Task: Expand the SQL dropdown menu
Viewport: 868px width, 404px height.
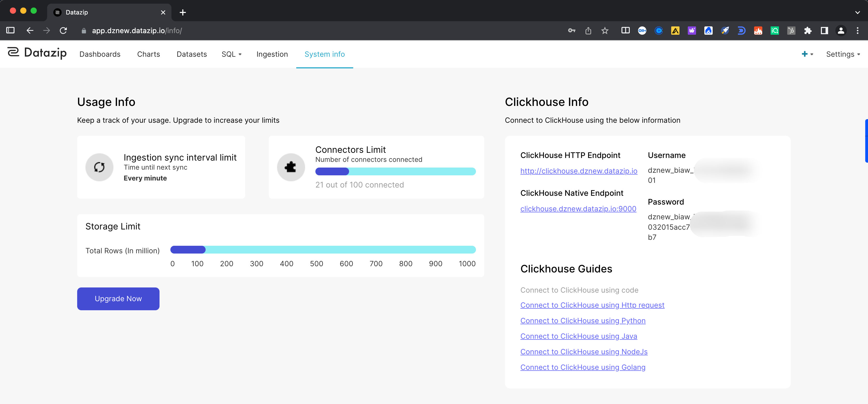Action: tap(232, 54)
